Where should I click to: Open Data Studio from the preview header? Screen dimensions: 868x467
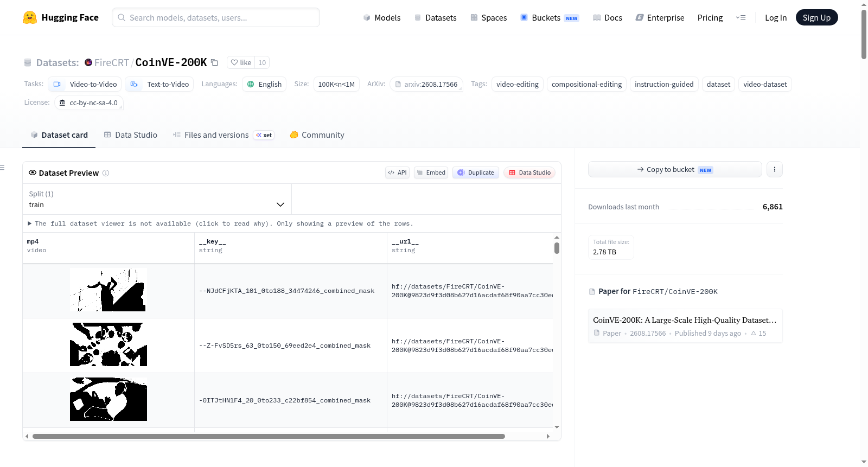pos(529,172)
